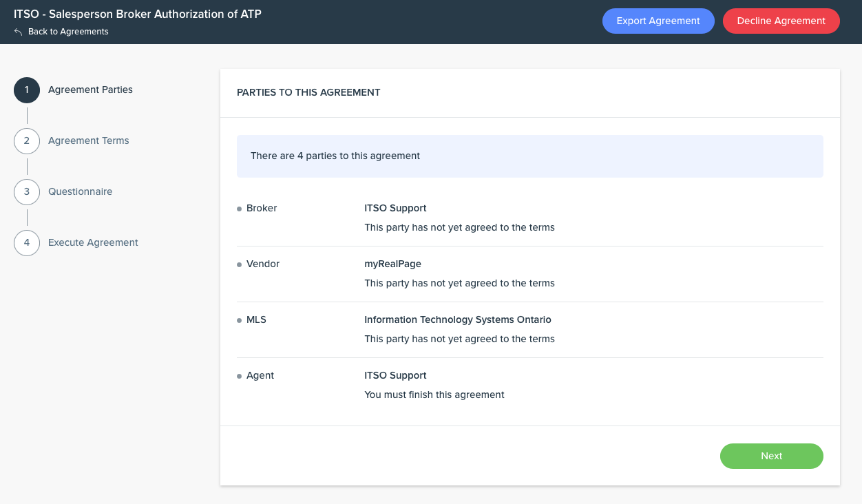Click the bullet dot beside Broker
This screenshot has width=862, height=504.
[239, 209]
